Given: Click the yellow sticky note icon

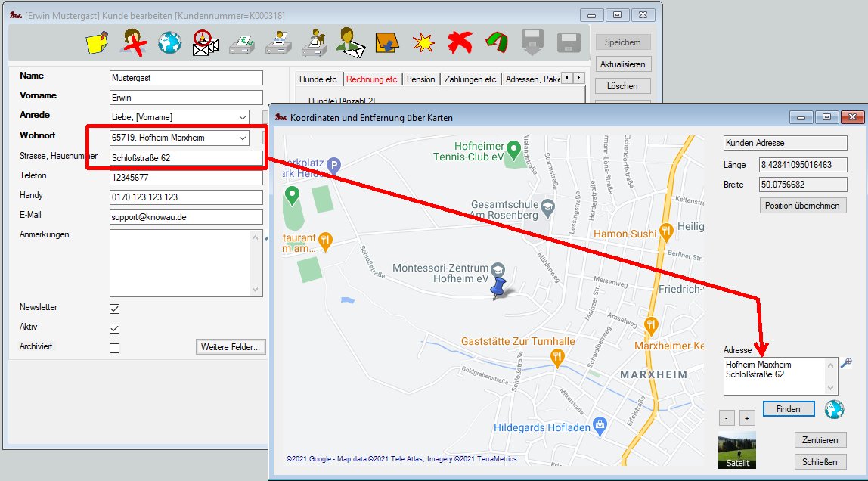Looking at the screenshot, I should coord(98,42).
